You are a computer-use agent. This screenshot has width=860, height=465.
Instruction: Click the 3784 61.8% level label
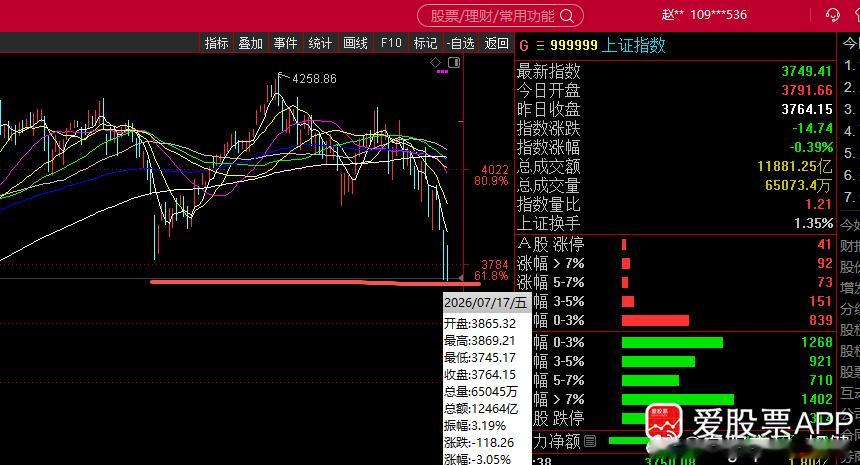(491, 270)
